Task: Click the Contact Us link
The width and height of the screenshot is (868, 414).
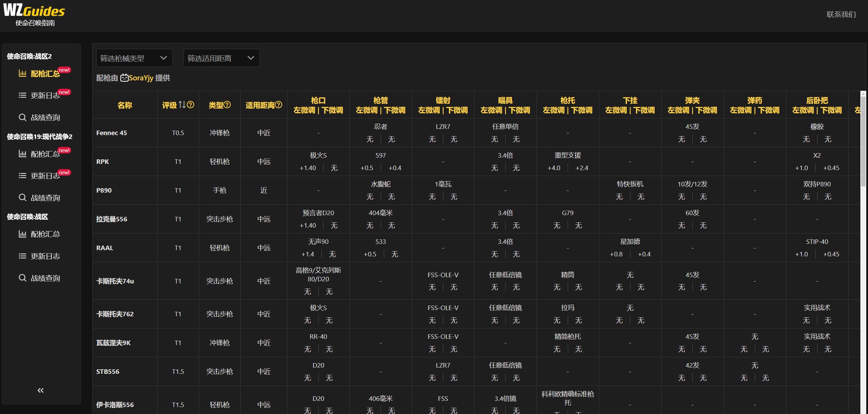Action: point(841,15)
